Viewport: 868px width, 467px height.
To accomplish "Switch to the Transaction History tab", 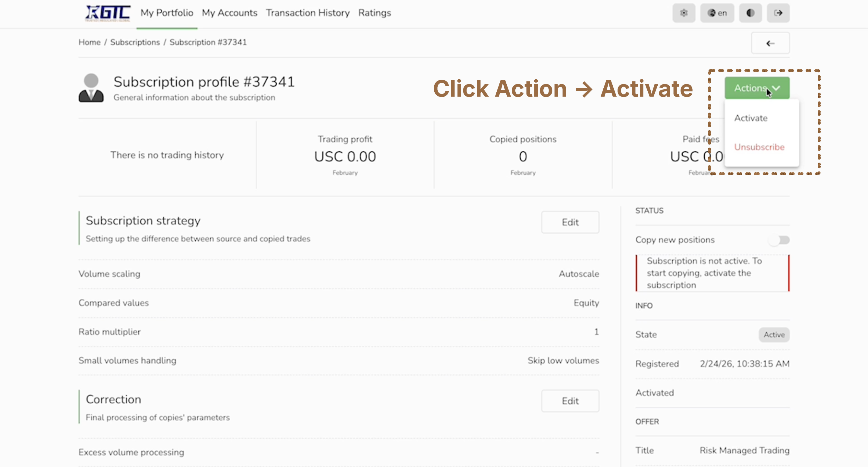I will point(308,13).
